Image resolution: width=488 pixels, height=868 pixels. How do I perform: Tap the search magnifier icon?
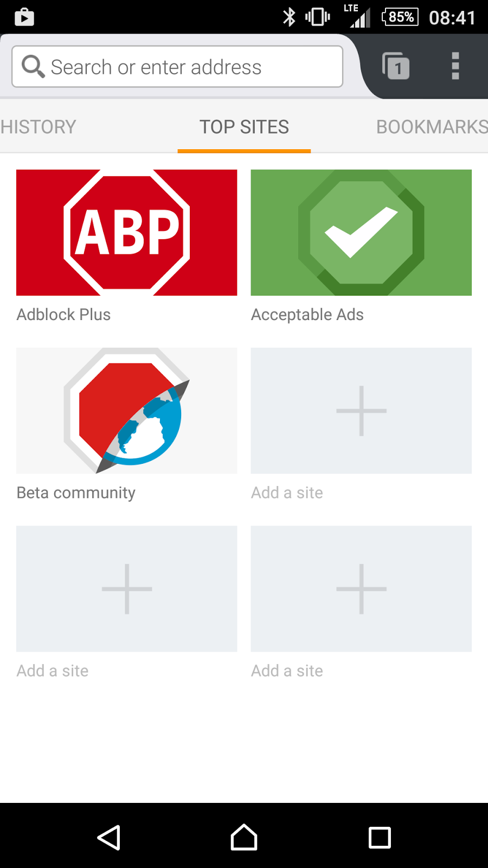[33, 66]
